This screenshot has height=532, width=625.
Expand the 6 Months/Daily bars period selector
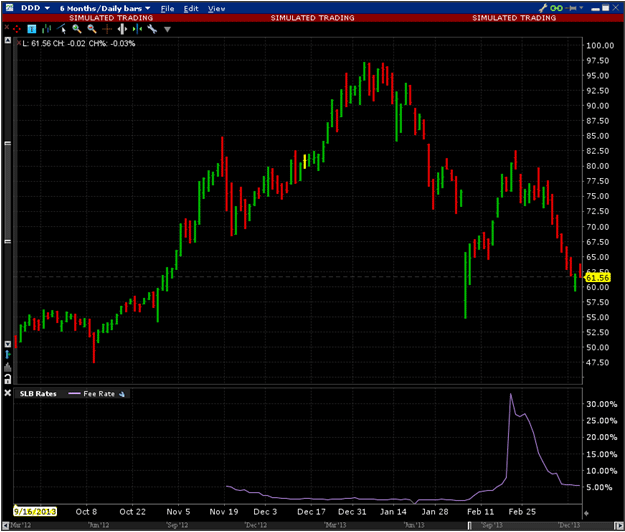105,7
